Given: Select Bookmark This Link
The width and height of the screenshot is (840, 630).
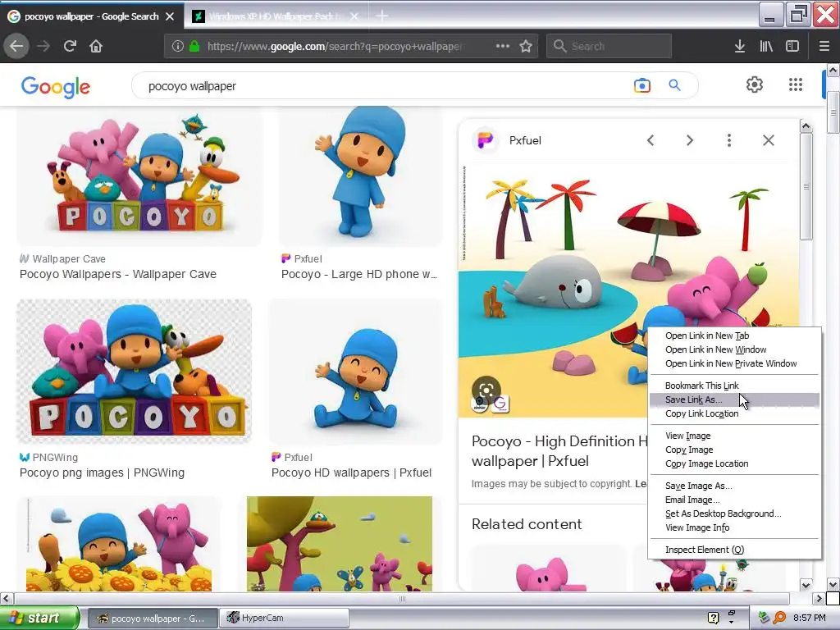Looking at the screenshot, I should point(702,386).
